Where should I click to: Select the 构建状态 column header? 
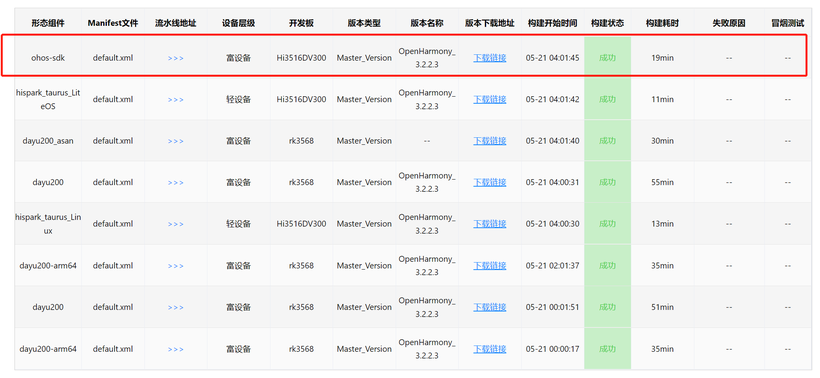607,24
